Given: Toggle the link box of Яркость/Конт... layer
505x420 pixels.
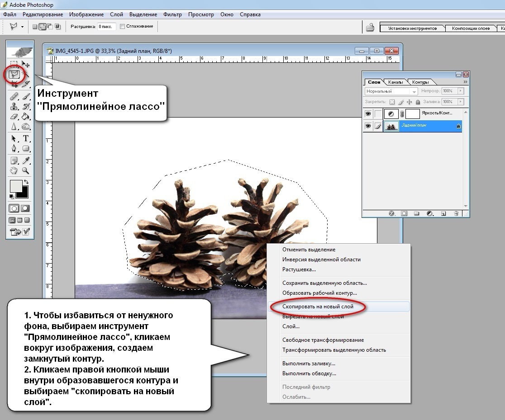Looking at the screenshot, I should click(x=378, y=113).
